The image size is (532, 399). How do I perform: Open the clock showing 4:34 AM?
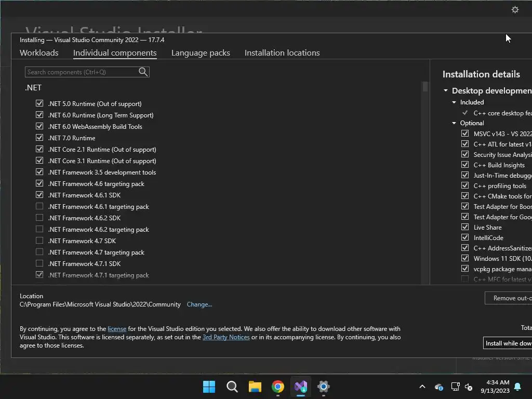(x=495, y=387)
